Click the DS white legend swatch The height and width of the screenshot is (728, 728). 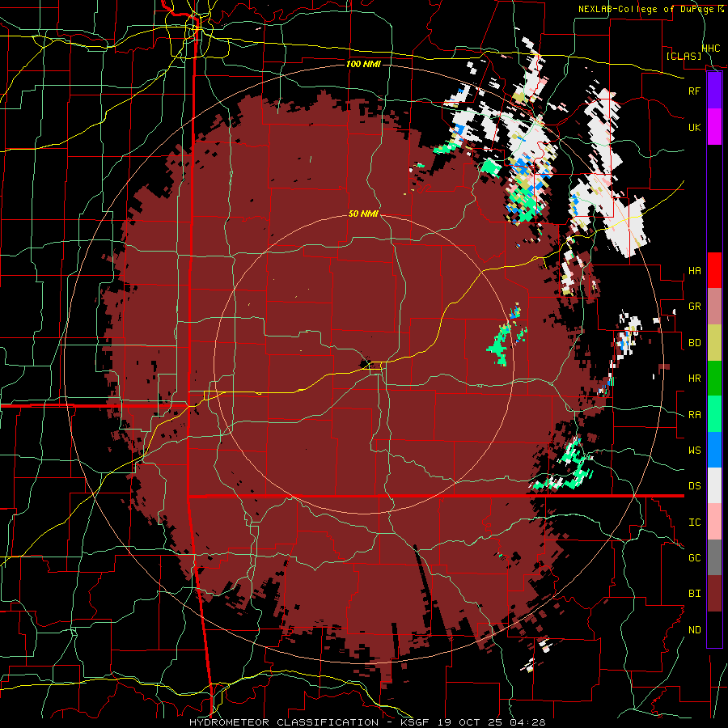click(x=714, y=485)
